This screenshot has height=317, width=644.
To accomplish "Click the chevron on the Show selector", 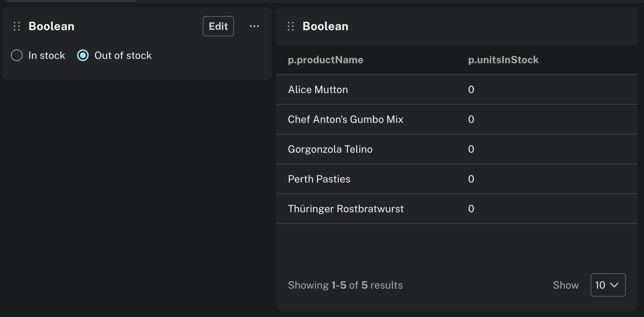I will click(615, 285).
